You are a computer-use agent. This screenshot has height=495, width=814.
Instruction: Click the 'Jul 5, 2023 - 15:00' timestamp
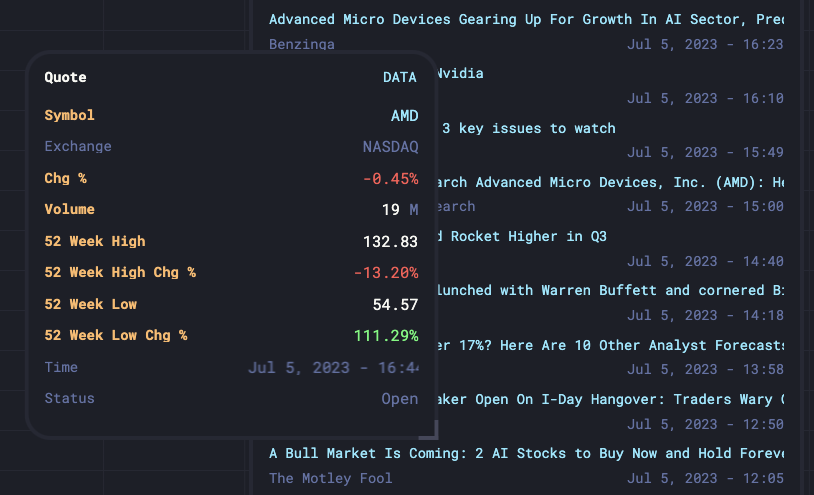(x=705, y=206)
